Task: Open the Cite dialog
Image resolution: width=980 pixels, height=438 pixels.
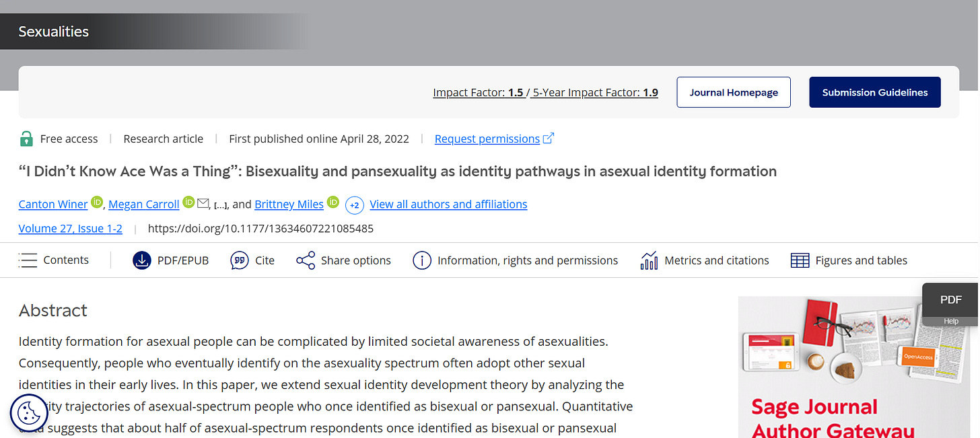Action: point(252,260)
